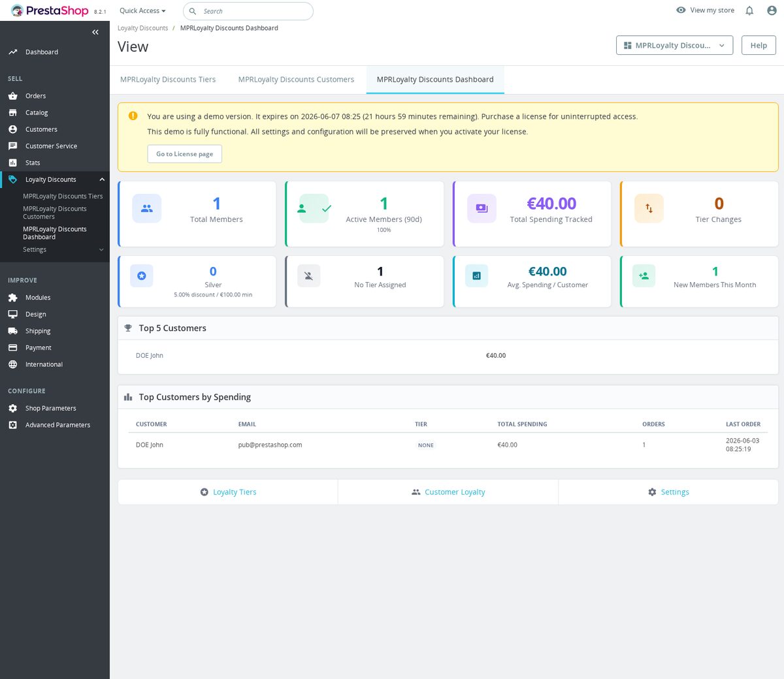Click the search magnifier icon
The height and width of the screenshot is (679, 784).
pos(193,11)
